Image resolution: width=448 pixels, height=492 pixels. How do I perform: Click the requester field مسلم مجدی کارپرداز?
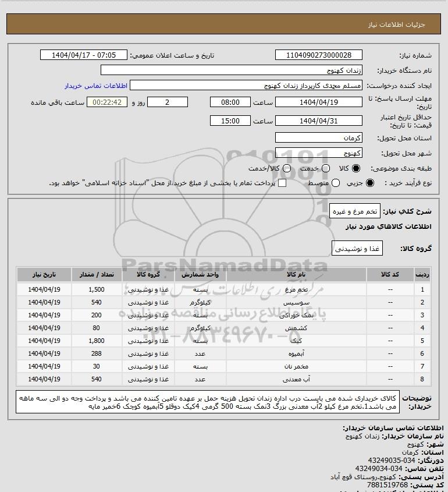(246, 86)
